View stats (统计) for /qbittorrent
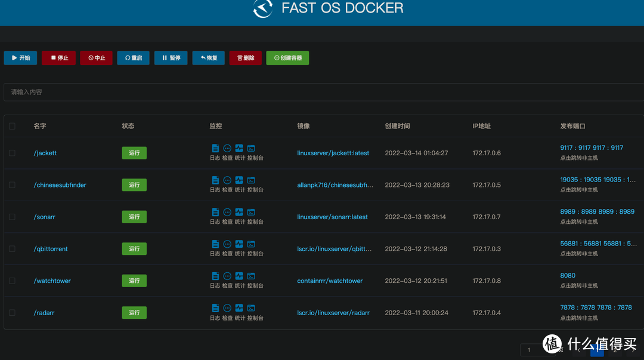This screenshot has height=360, width=644. (239, 244)
